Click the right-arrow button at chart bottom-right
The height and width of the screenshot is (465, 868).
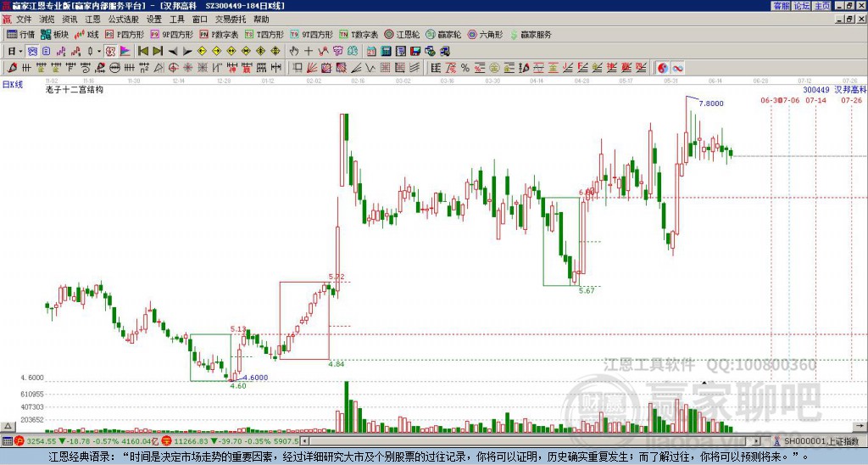[x=860, y=426]
